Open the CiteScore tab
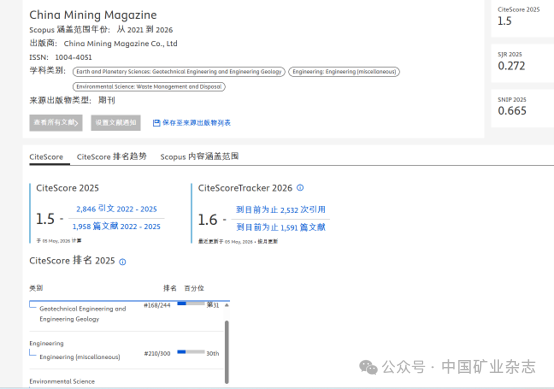Viewport: 554px width, 389px height. (x=46, y=157)
